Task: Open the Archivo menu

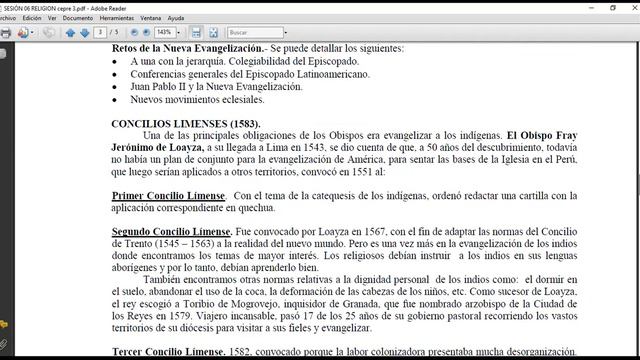Action: [x=8, y=18]
